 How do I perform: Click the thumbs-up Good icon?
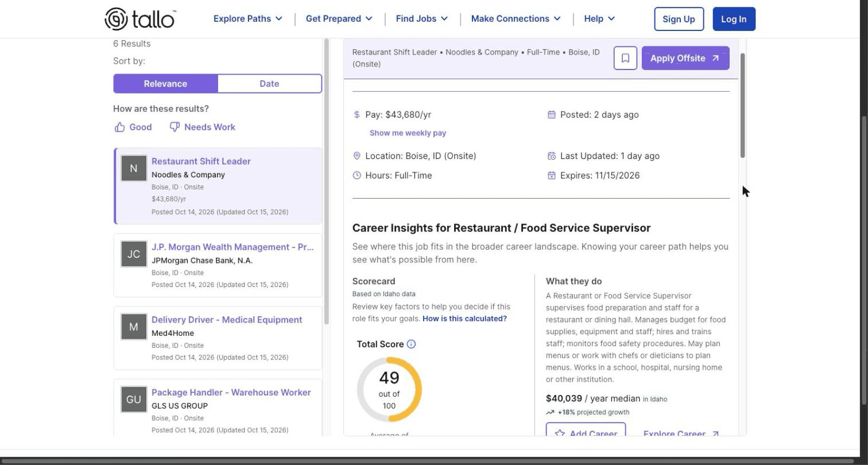pos(119,127)
